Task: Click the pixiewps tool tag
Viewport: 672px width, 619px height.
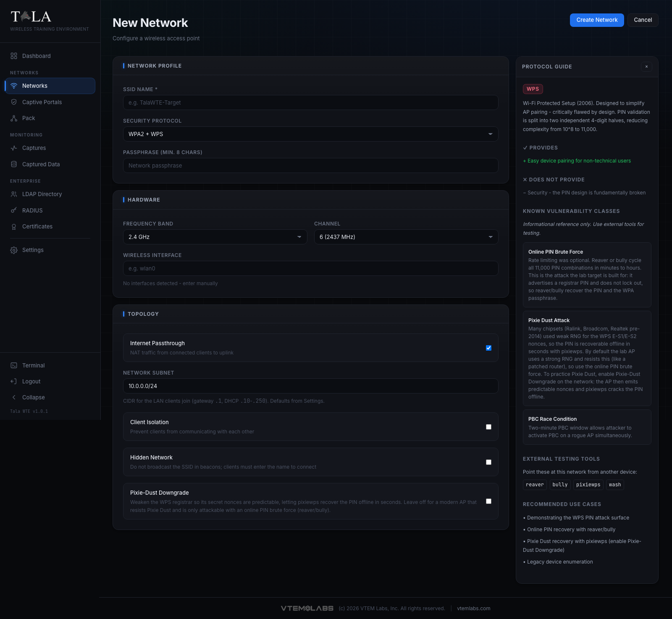Action: pyautogui.click(x=588, y=485)
